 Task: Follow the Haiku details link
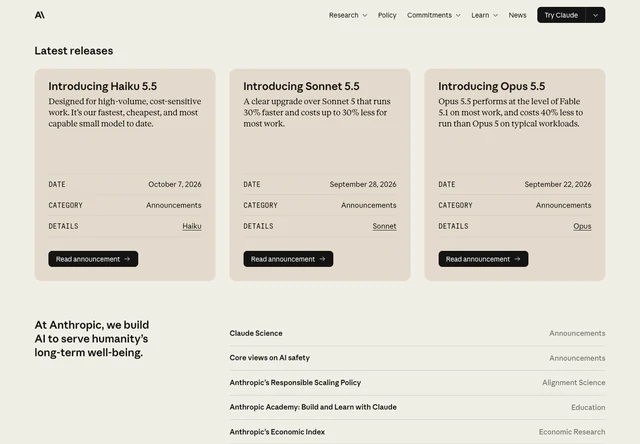click(x=192, y=226)
